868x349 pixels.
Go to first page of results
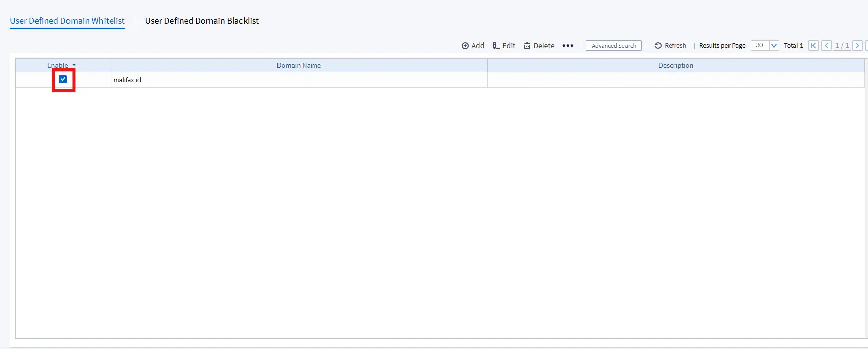[813, 46]
